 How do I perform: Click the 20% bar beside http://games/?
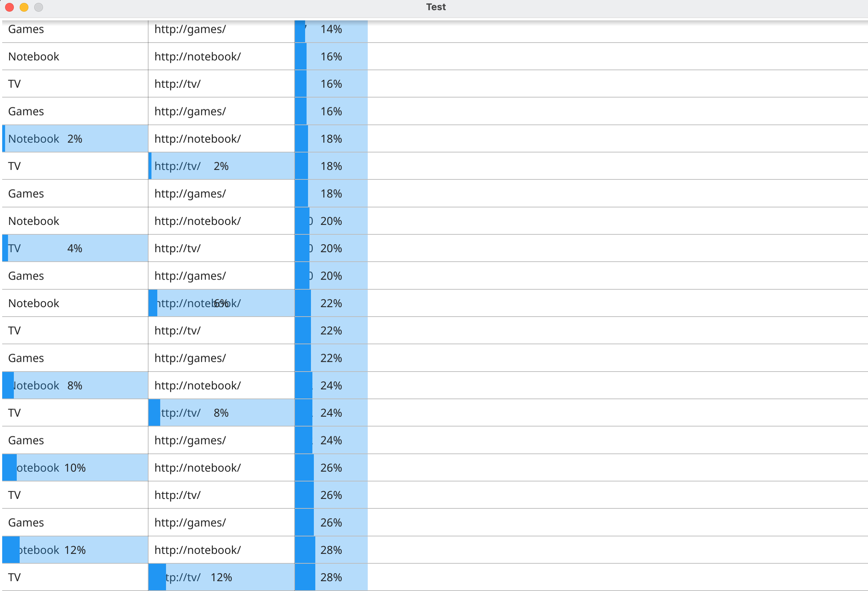(331, 275)
